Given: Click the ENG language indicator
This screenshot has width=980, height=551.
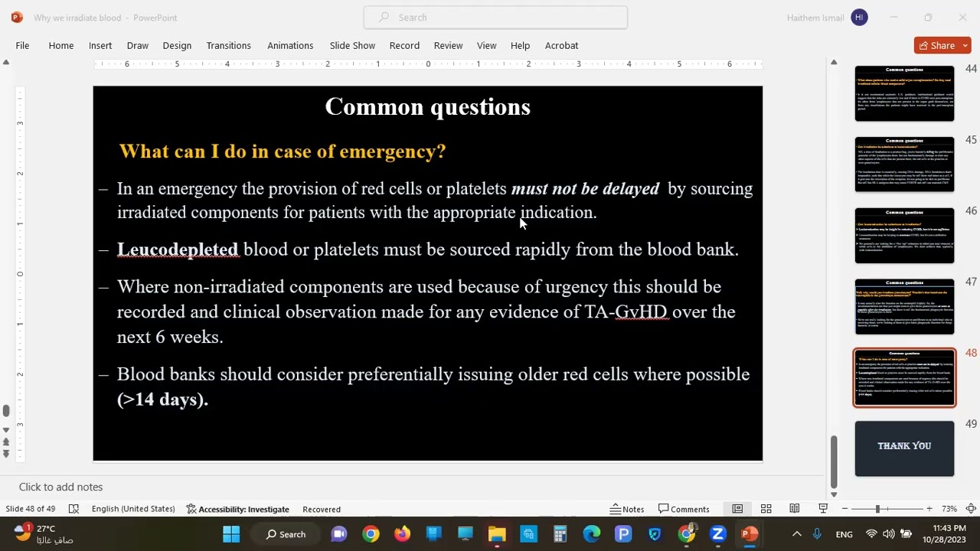Looking at the screenshot, I should point(844,534).
